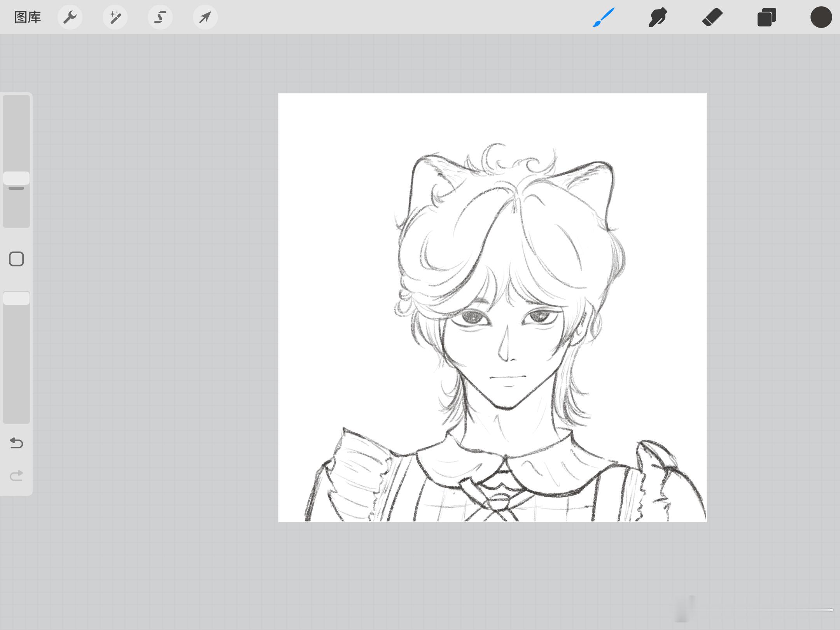The height and width of the screenshot is (630, 840).
Task: Open the Layers panel
Action: [x=767, y=17]
